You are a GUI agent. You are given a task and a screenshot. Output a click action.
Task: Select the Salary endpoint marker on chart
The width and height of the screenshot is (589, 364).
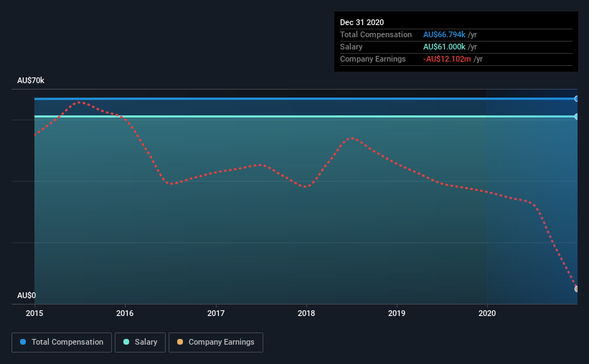pos(576,117)
